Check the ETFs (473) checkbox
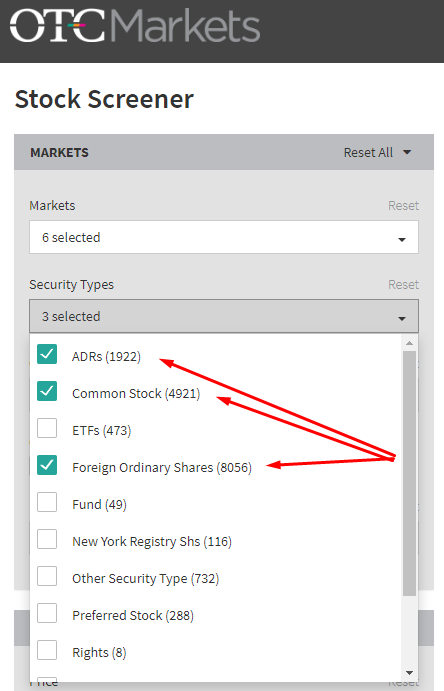 [47, 428]
